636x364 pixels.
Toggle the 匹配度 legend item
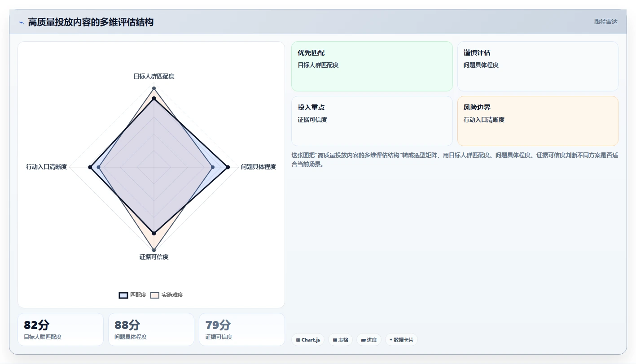coord(132,295)
